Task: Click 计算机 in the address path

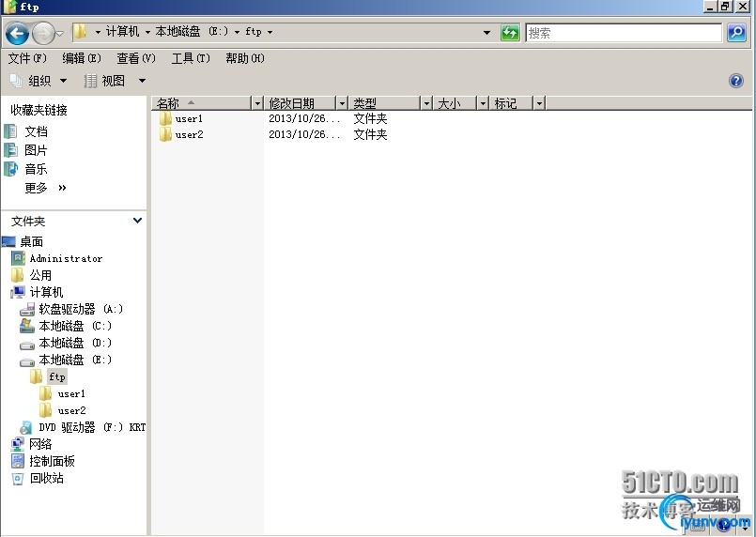Action: (x=122, y=32)
